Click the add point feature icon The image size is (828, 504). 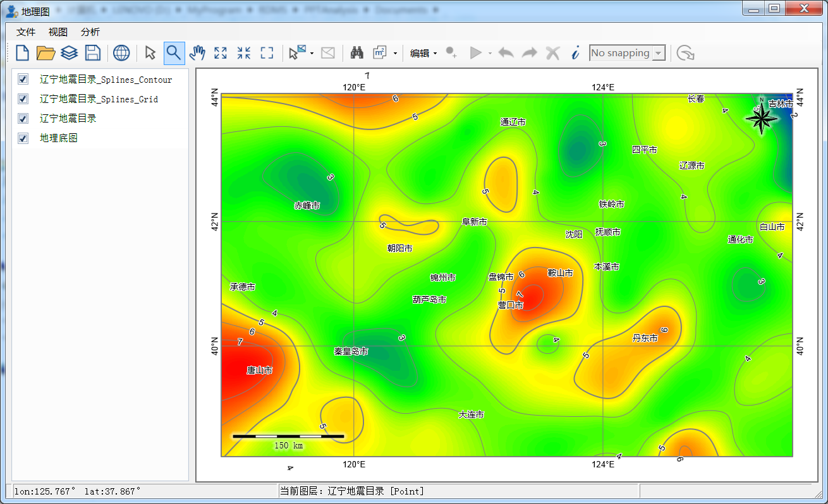coord(451,53)
